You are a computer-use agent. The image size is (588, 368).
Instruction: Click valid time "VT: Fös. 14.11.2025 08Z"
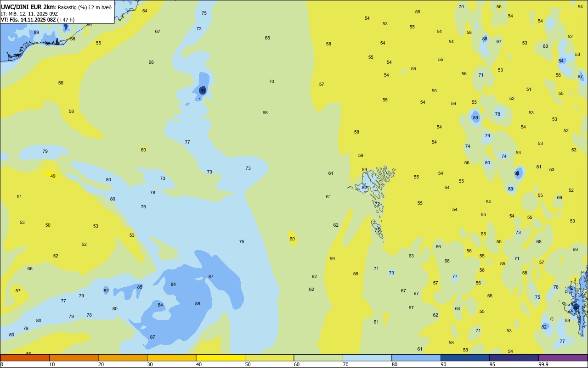(x=28, y=20)
